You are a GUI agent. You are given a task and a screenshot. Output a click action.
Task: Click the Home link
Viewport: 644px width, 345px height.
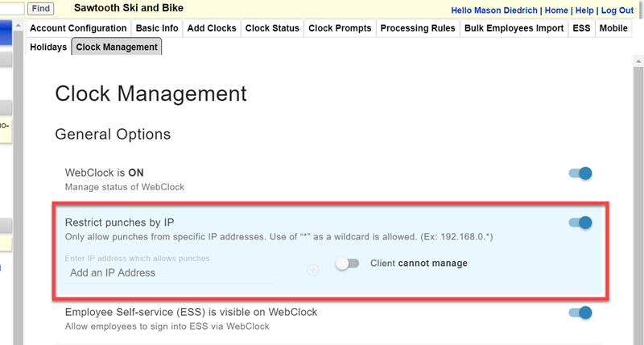(556, 10)
